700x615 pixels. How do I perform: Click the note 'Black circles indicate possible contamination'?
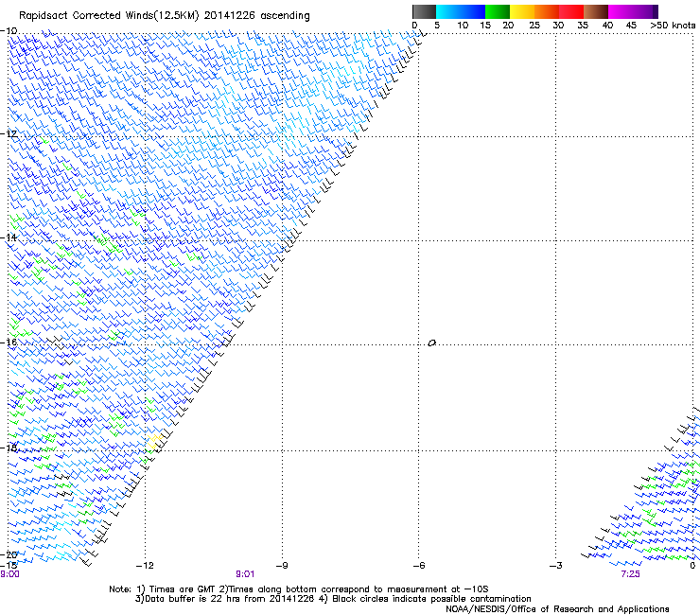click(x=431, y=599)
